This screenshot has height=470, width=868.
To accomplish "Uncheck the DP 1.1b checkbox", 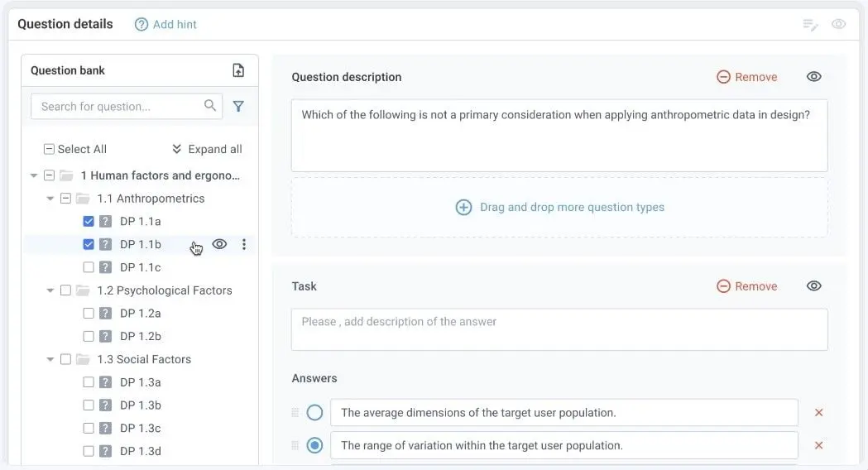I will tap(89, 244).
